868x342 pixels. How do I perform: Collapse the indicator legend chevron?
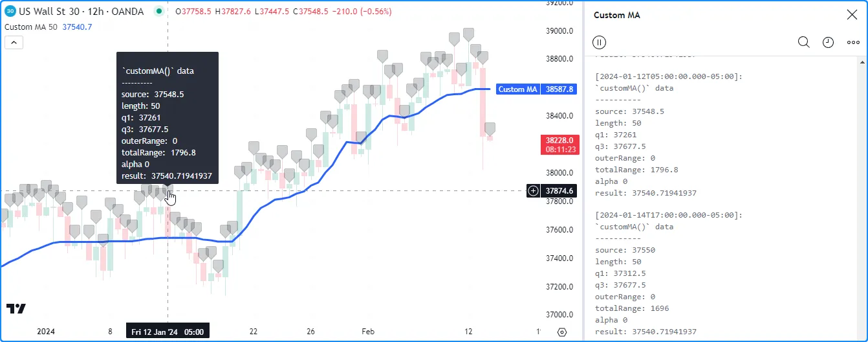click(14, 43)
